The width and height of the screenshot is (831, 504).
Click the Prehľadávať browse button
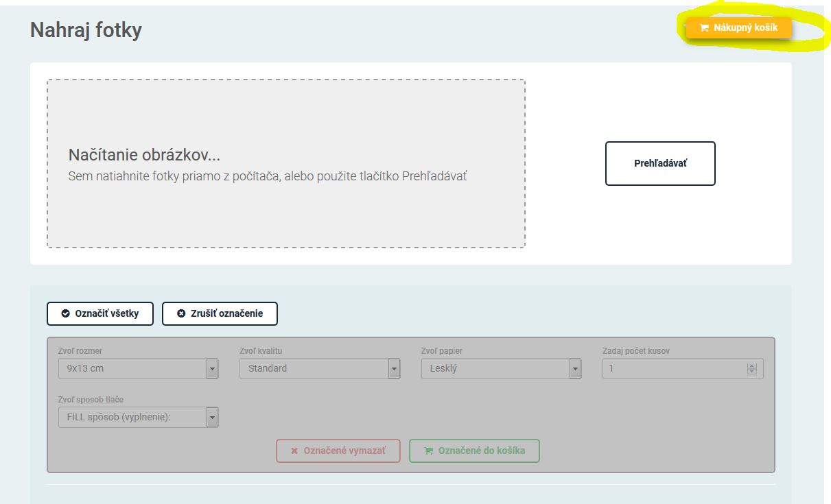pyautogui.click(x=660, y=163)
